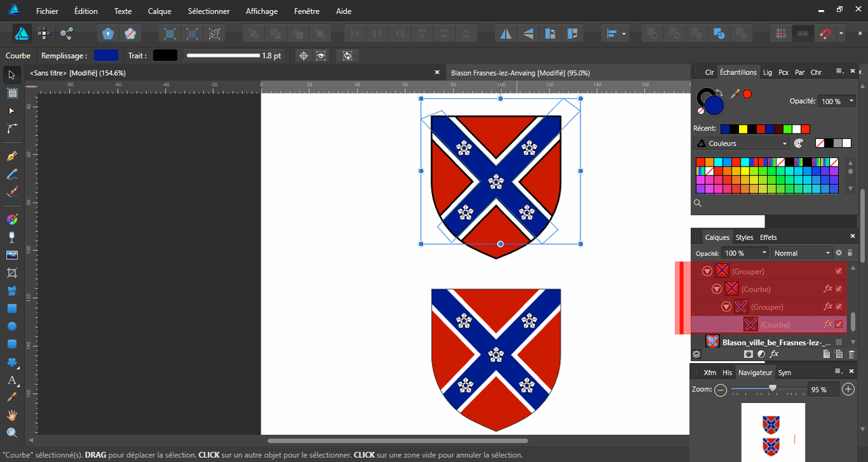Open the layer Opacité 100 % dropdown

tap(745, 253)
